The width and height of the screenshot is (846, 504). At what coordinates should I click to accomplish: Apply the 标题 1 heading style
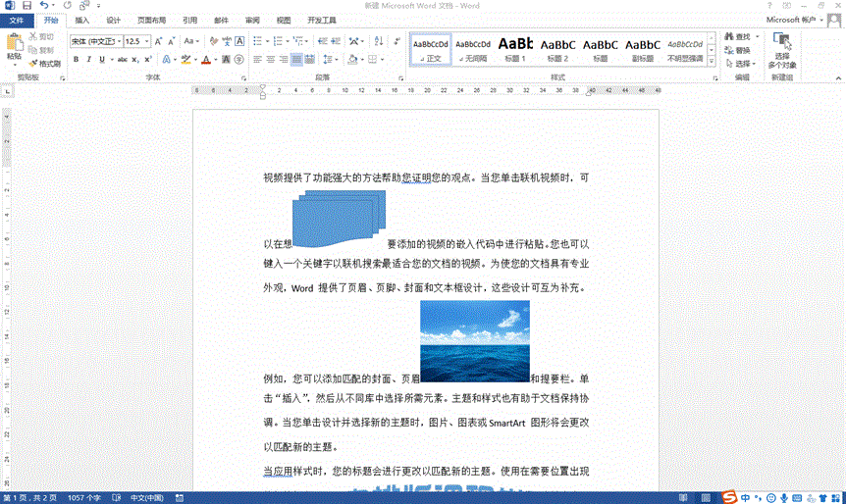pyautogui.click(x=515, y=48)
